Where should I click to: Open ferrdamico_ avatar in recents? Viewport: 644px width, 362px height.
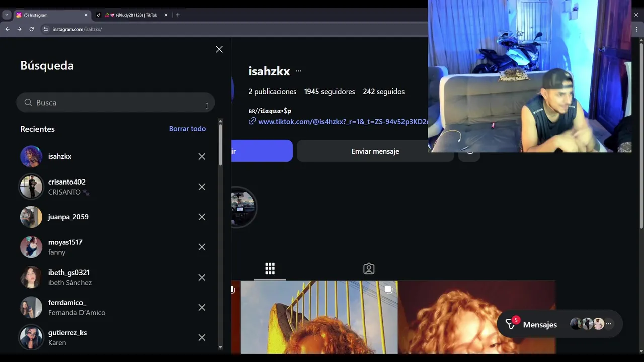[31, 307]
